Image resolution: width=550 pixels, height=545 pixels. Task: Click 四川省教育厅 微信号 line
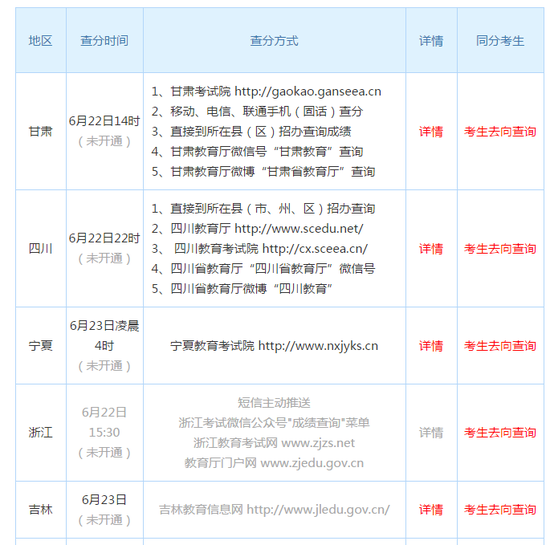(263, 269)
